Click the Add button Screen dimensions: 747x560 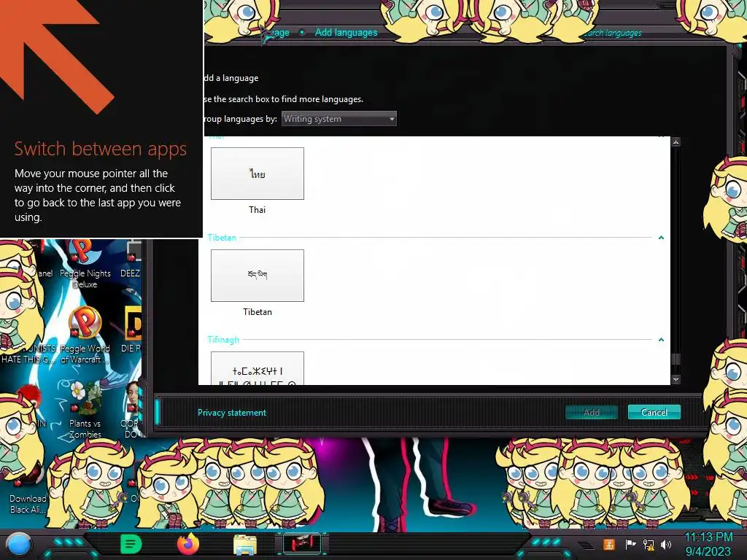[x=591, y=413]
